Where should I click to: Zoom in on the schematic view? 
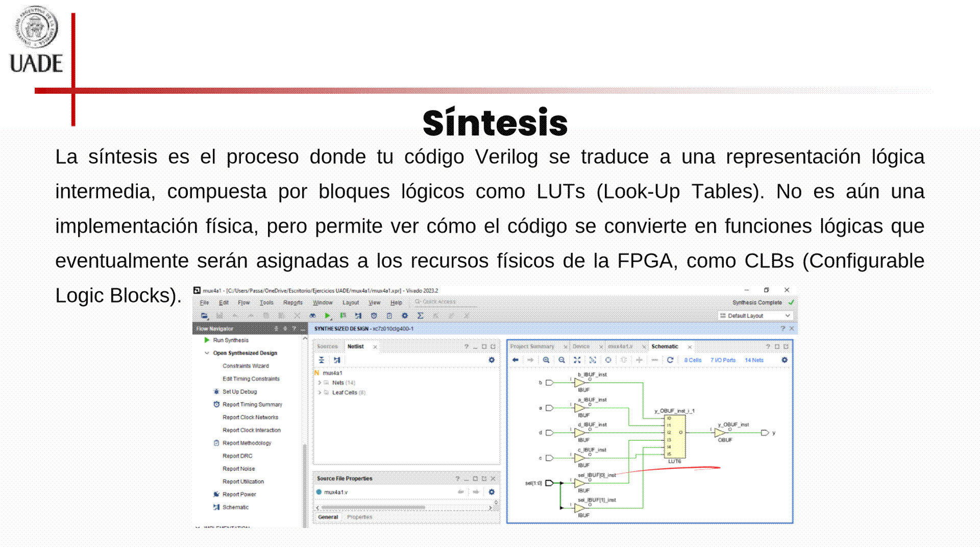pyautogui.click(x=546, y=360)
